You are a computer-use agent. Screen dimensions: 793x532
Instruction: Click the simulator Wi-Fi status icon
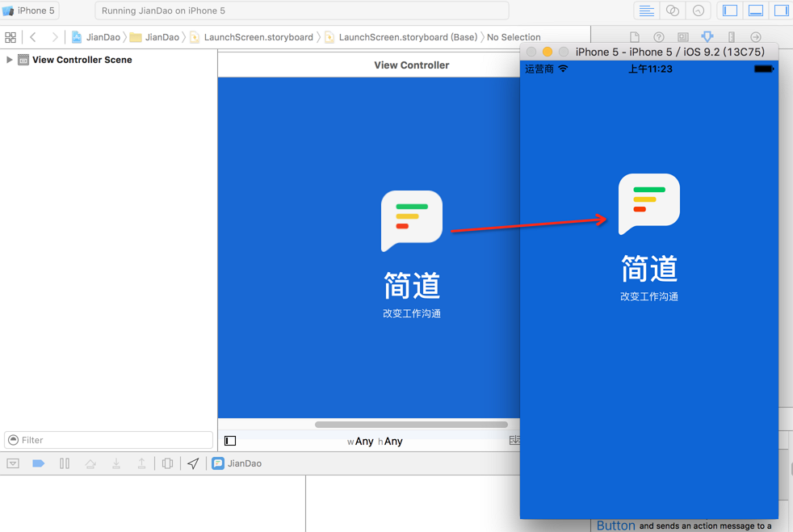563,69
